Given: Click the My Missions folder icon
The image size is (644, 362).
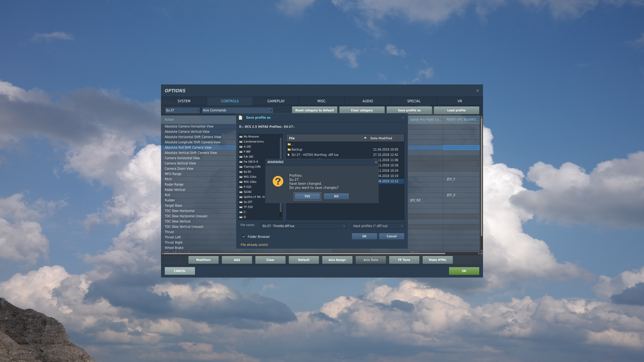Looking at the screenshot, I should point(241,137).
